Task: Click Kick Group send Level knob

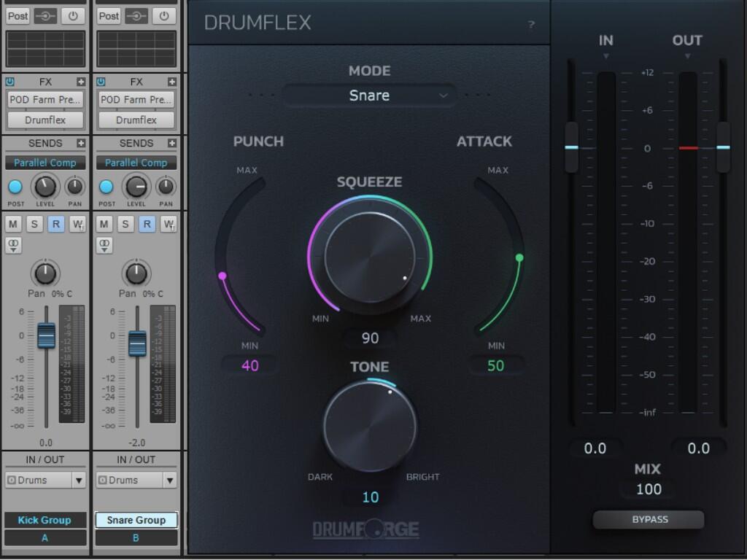Action: click(x=45, y=187)
